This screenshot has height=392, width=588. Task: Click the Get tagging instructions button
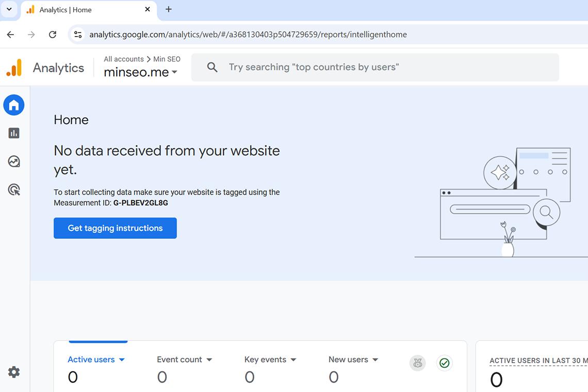115,228
